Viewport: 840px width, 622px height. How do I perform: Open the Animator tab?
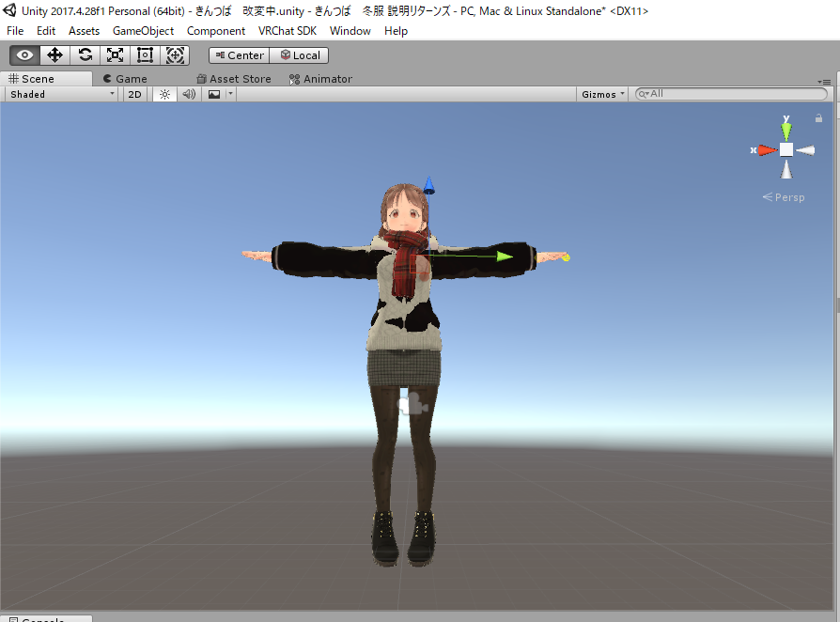pyautogui.click(x=320, y=79)
